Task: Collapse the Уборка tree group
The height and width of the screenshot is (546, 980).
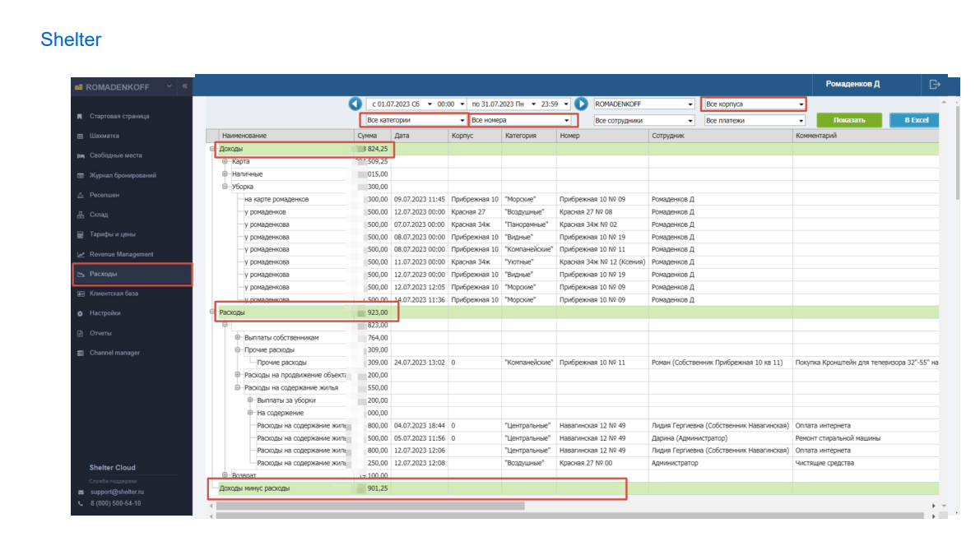Action: (225, 186)
